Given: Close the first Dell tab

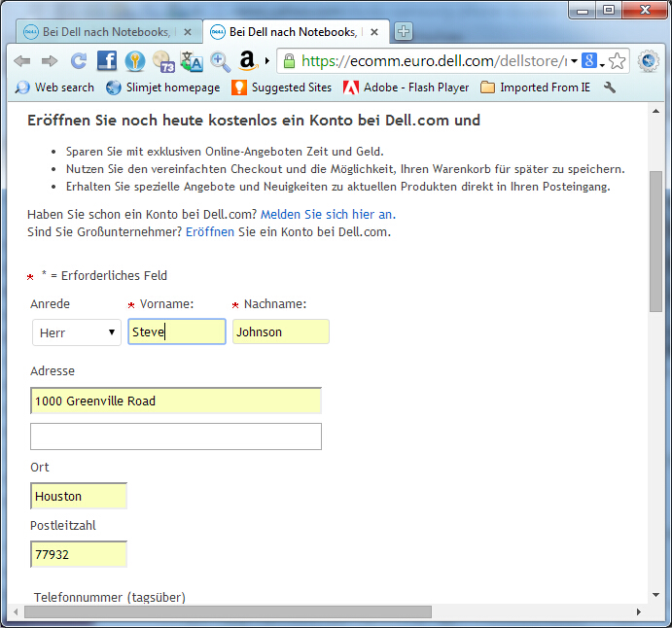Looking at the screenshot, I should (x=188, y=32).
